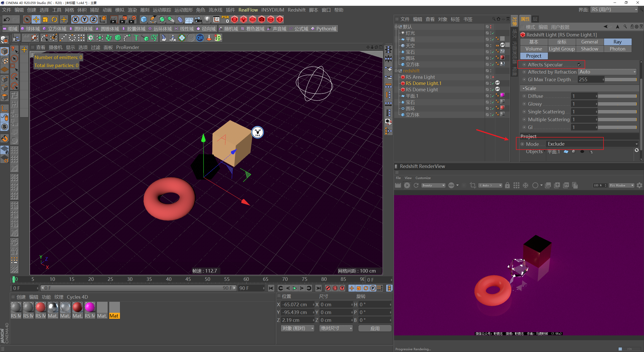Viewport: 644px width, 352px height.
Task: Play the timeline animation forward
Action: (x=295, y=288)
